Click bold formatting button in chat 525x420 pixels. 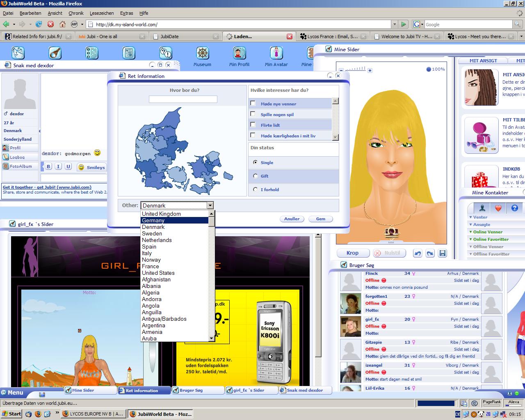[x=48, y=167]
